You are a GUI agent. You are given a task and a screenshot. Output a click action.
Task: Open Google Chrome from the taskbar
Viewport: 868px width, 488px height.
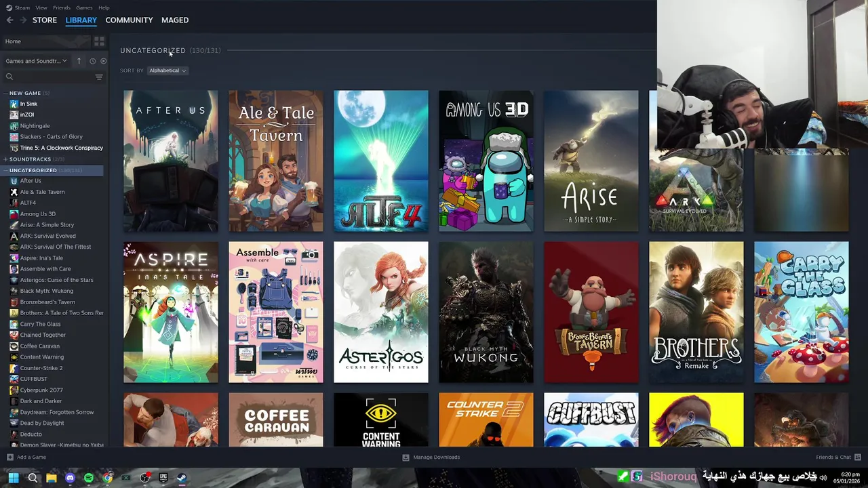[x=108, y=478]
